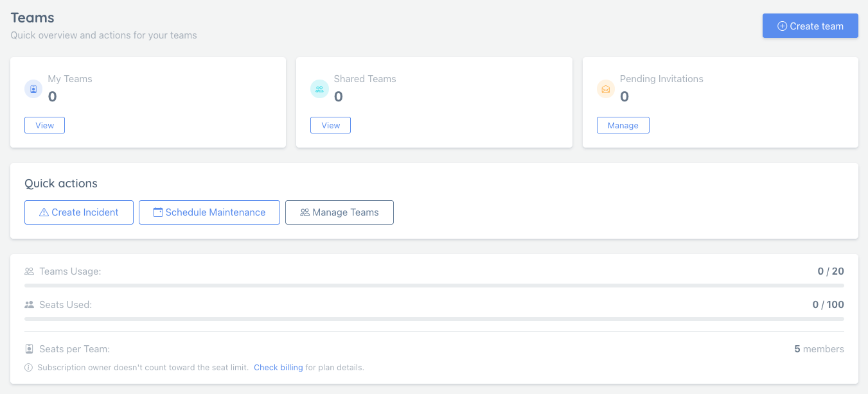Click the Shared Teams people icon
This screenshot has width=868, height=394.
[x=319, y=89]
